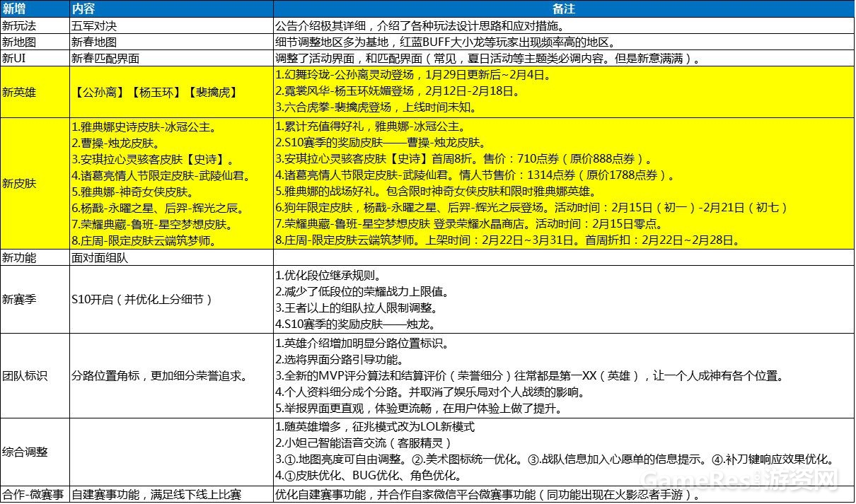Click the remark 优化自建赛事功能

point(488,494)
